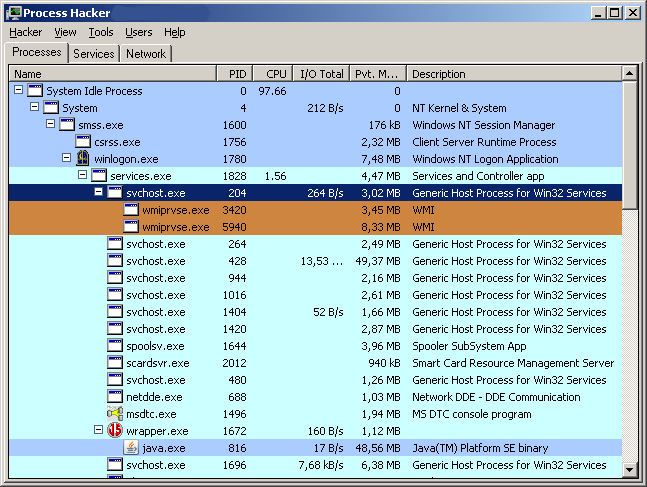This screenshot has width=647, height=487.
Task: Select the Processes tab
Action: pos(37,52)
